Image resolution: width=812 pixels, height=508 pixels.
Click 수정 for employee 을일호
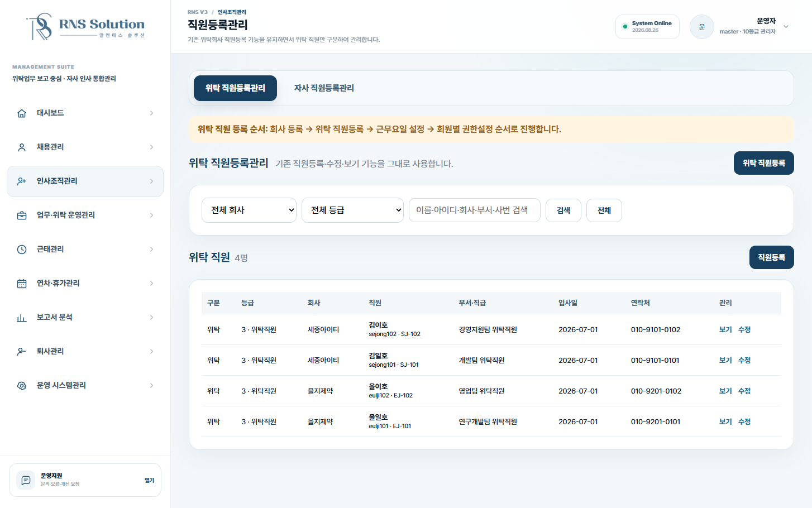pos(744,422)
